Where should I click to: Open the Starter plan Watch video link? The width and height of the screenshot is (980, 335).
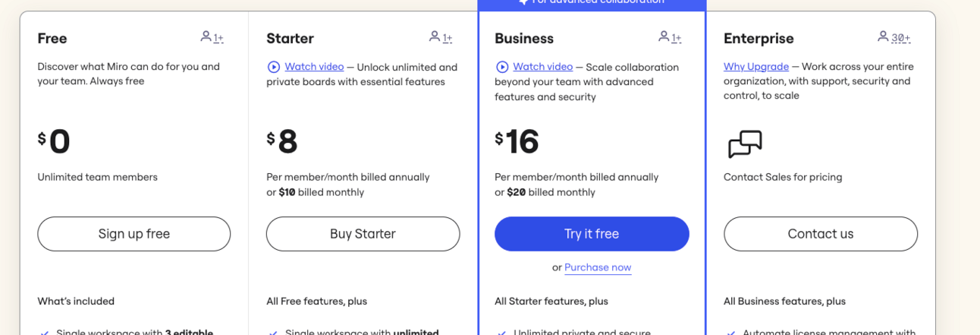coord(314,67)
